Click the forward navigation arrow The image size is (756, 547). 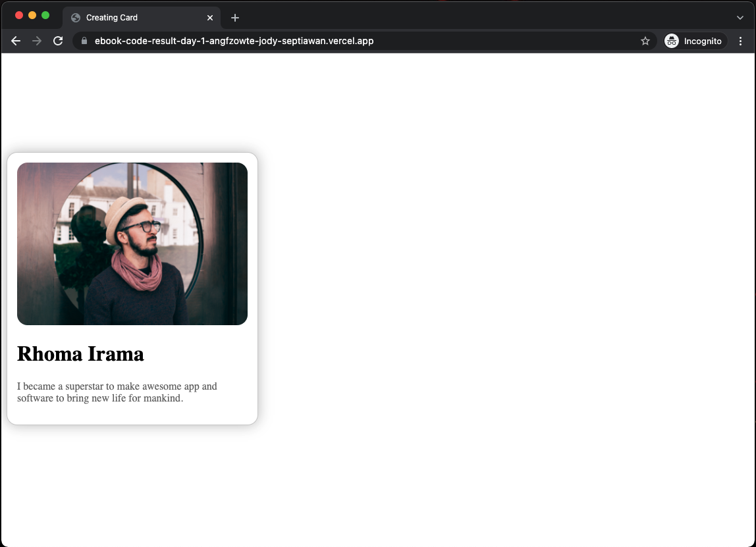(x=37, y=41)
